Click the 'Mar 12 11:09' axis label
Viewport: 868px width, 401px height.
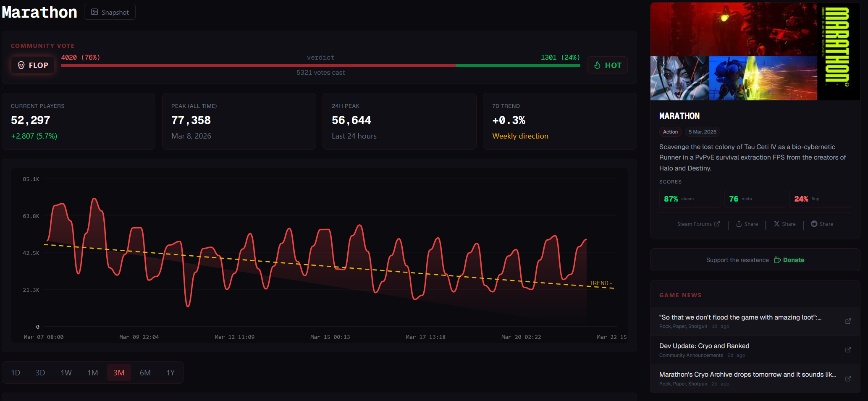235,337
